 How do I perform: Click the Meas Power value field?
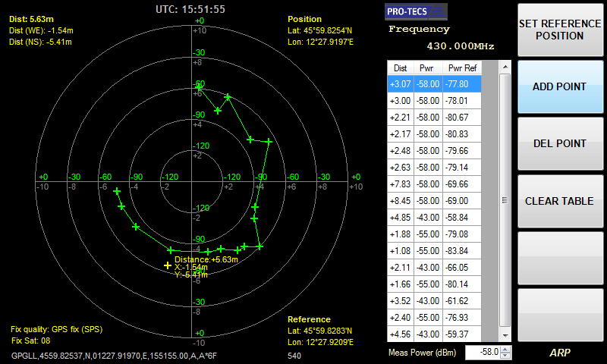coord(482,352)
